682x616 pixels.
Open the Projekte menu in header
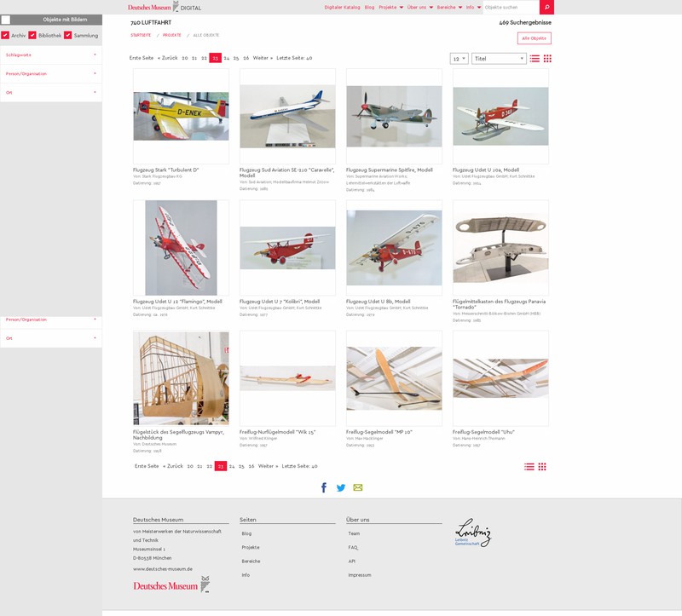390,7
